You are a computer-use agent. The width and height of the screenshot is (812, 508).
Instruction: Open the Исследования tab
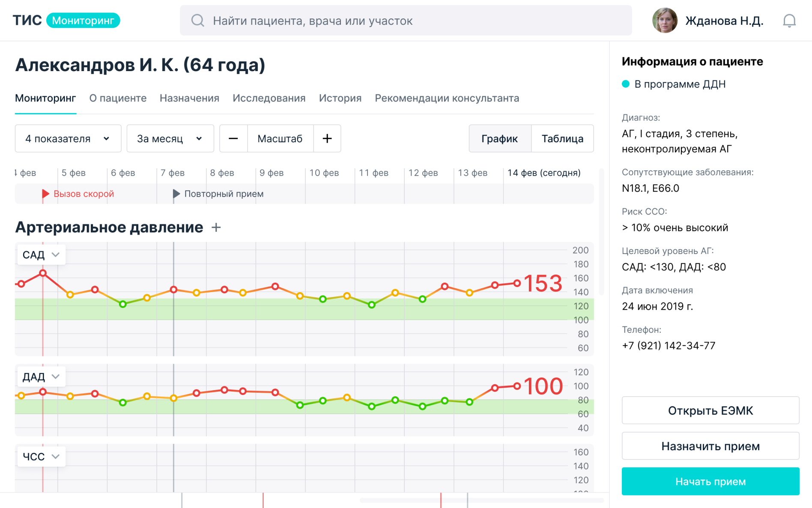click(269, 98)
